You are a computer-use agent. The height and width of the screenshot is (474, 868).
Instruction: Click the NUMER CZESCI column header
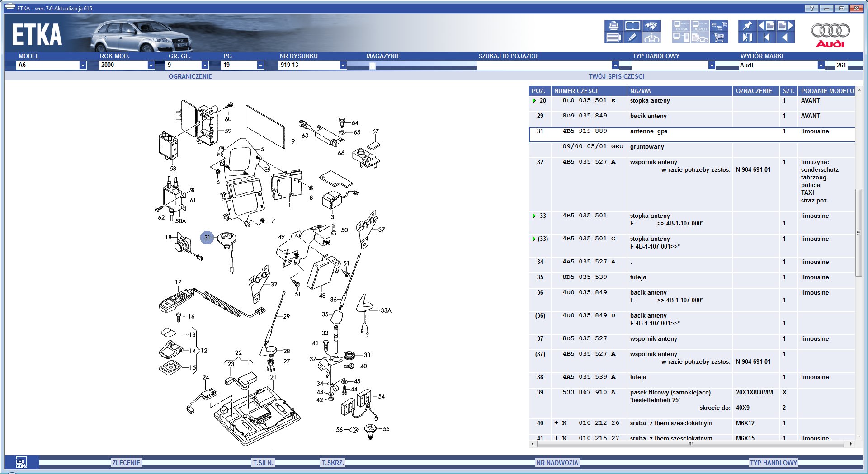(589, 91)
